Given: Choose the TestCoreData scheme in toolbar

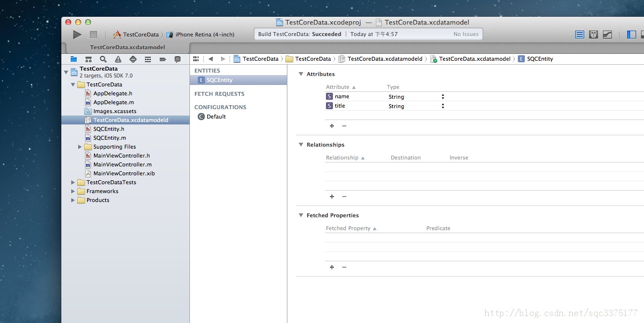Looking at the screenshot, I should pyautogui.click(x=136, y=35).
